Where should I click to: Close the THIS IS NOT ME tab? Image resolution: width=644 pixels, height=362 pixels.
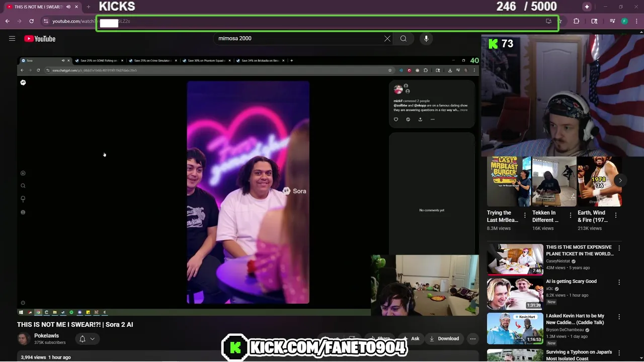[x=76, y=7]
